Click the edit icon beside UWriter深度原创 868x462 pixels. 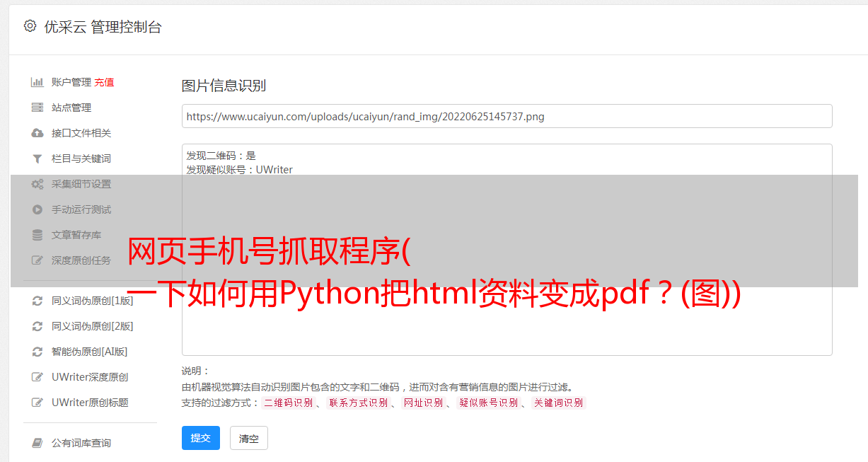pyautogui.click(x=37, y=377)
